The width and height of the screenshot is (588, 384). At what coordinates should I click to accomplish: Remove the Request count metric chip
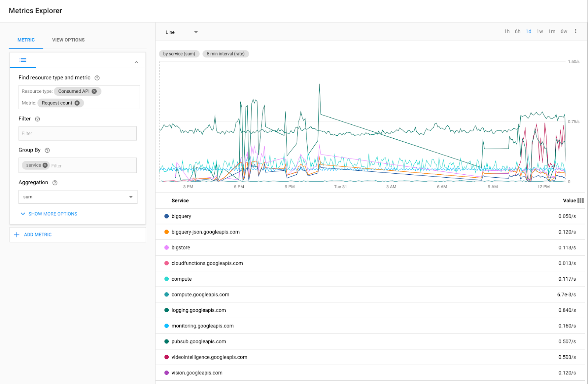point(77,103)
